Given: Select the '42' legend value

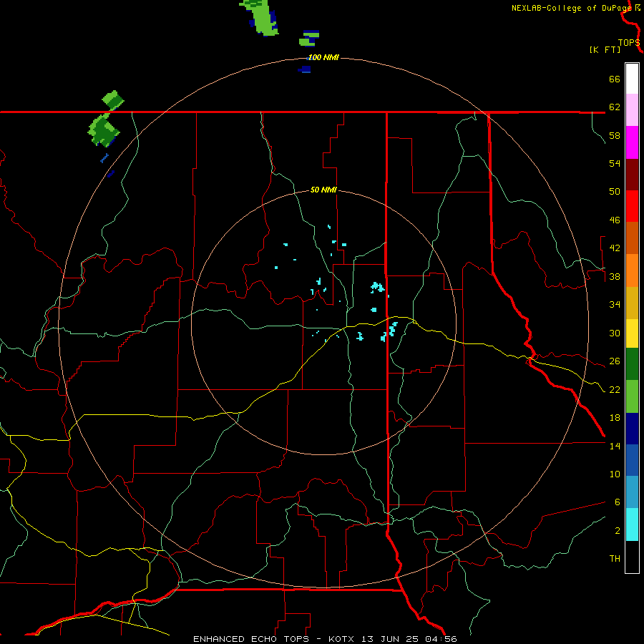Looking at the screenshot, I should coord(615,248).
